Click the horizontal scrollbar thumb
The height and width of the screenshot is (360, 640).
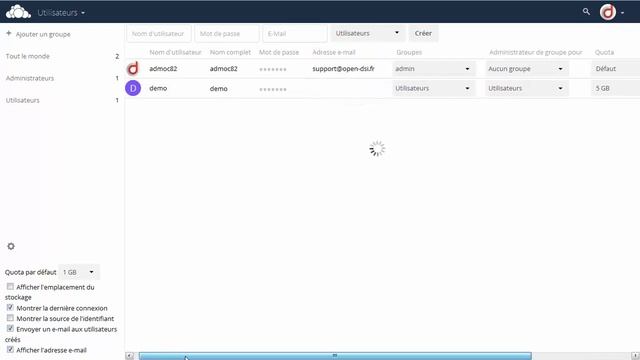coord(335,356)
